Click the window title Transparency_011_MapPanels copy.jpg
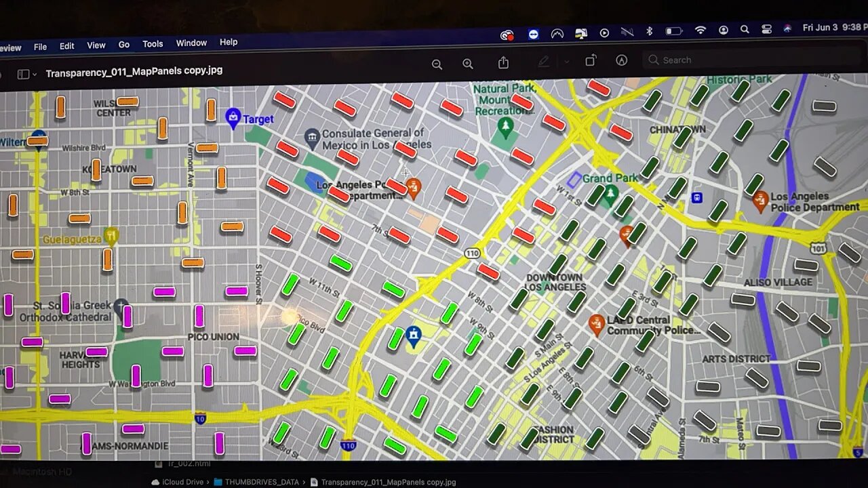The image size is (868, 488). pyautogui.click(x=134, y=71)
